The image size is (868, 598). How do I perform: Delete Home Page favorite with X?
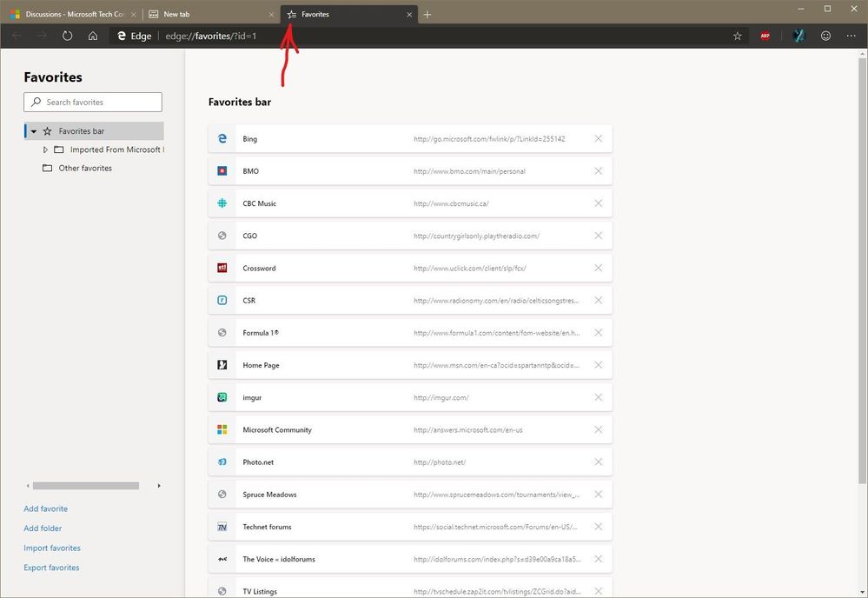point(599,365)
